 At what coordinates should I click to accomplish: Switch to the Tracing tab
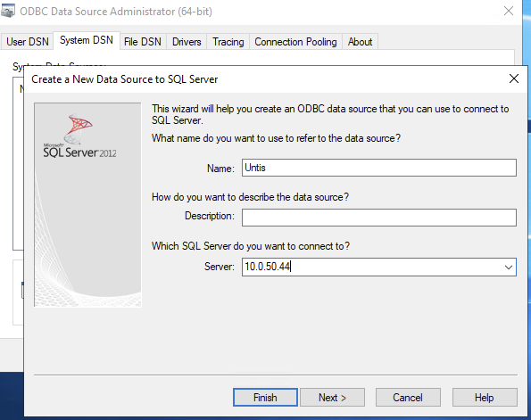tap(228, 42)
